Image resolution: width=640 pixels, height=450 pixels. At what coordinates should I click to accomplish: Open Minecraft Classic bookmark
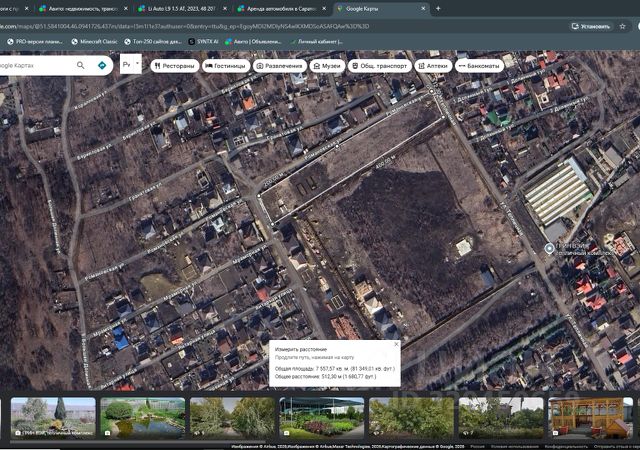pos(97,41)
